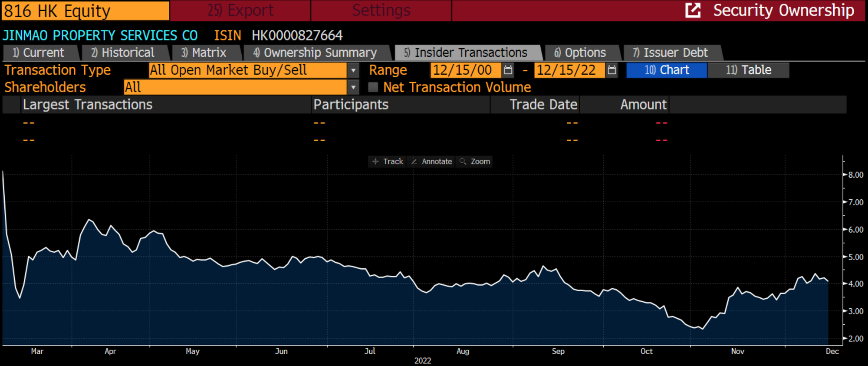This screenshot has height=366, width=868.
Task: Expand the Shareholders dropdown arrow
Action: coord(353,87)
